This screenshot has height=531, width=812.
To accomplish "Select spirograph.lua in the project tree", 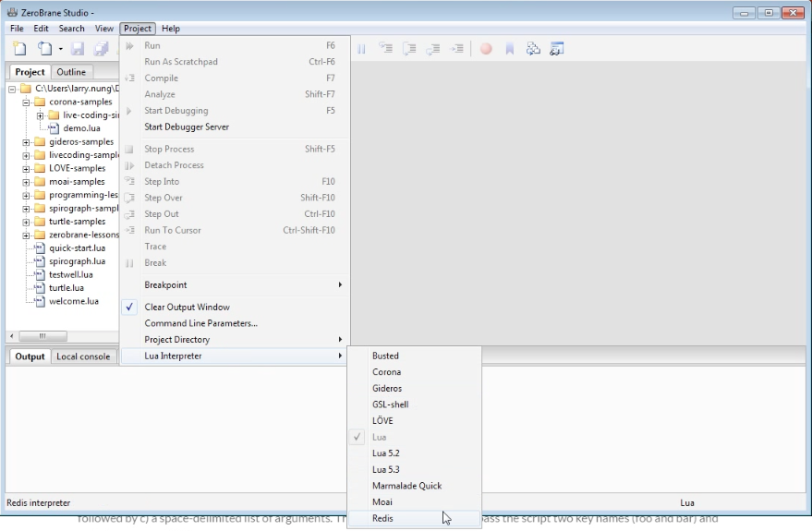I will (x=78, y=261).
